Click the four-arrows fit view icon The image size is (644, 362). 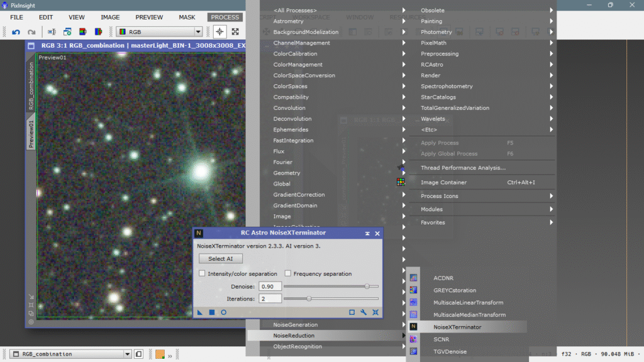(235, 31)
